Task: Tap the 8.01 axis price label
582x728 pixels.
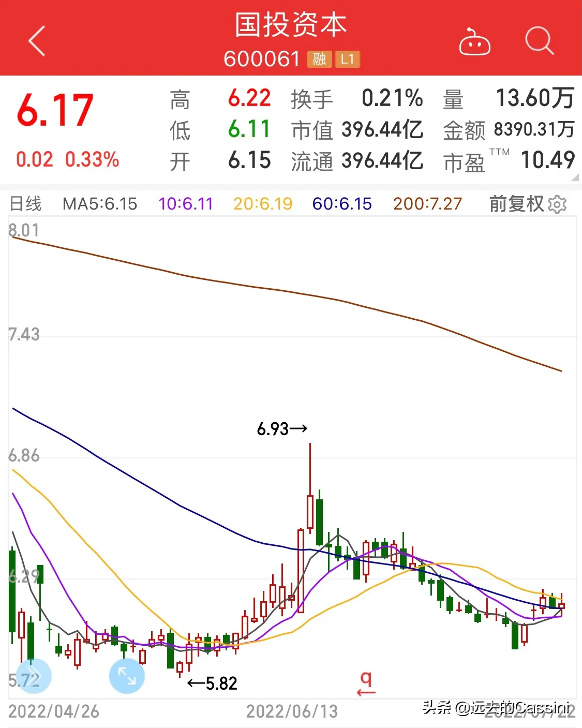Action: pos(24,230)
